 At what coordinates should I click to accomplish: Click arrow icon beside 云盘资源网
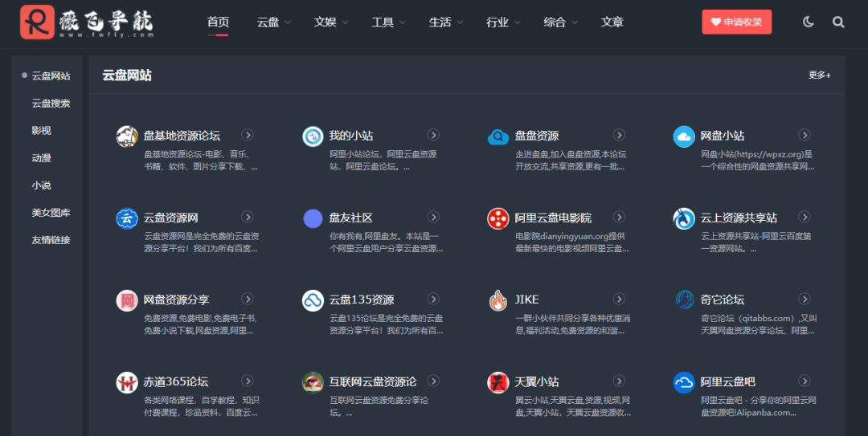[248, 217]
